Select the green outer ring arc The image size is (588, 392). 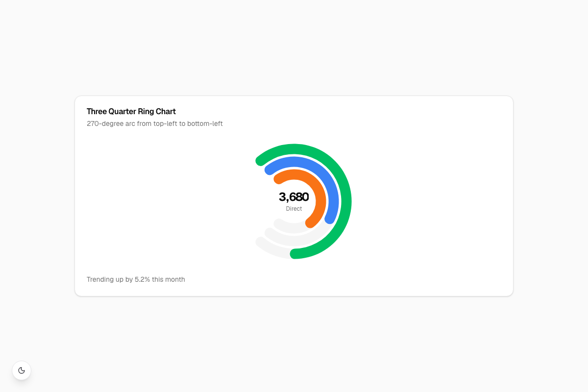click(346, 201)
